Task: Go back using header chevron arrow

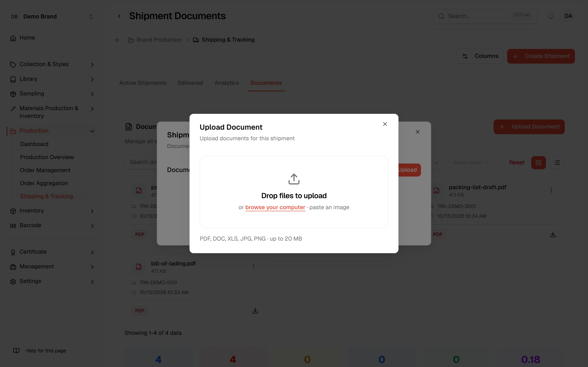Action: (119, 16)
